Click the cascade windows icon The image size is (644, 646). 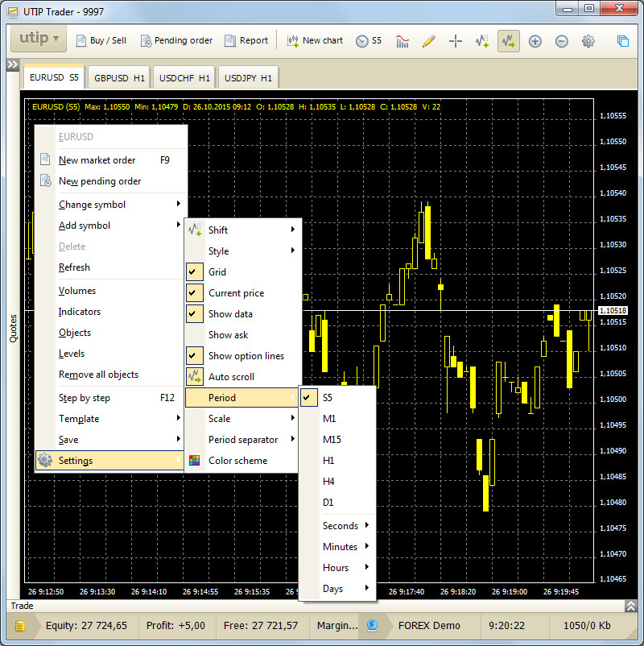click(x=623, y=41)
